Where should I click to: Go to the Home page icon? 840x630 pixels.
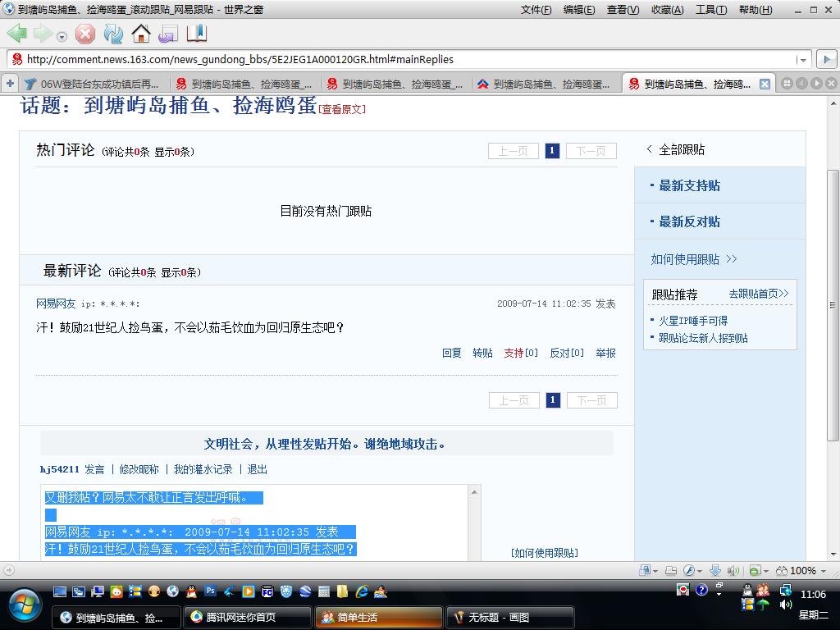pyautogui.click(x=141, y=34)
